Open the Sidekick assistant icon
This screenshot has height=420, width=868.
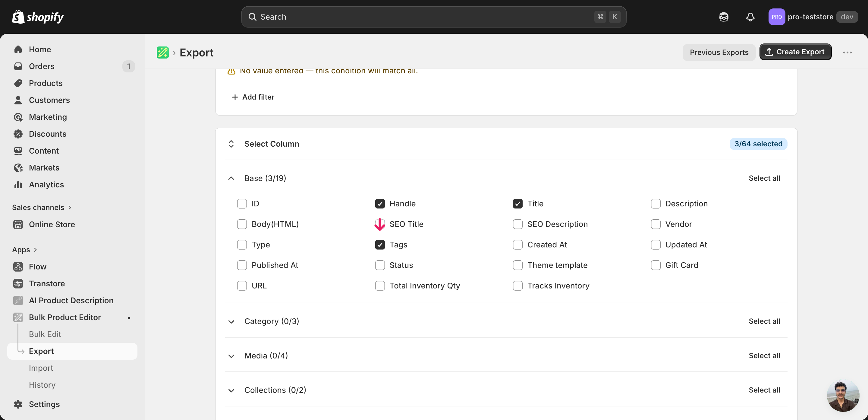pyautogui.click(x=723, y=17)
